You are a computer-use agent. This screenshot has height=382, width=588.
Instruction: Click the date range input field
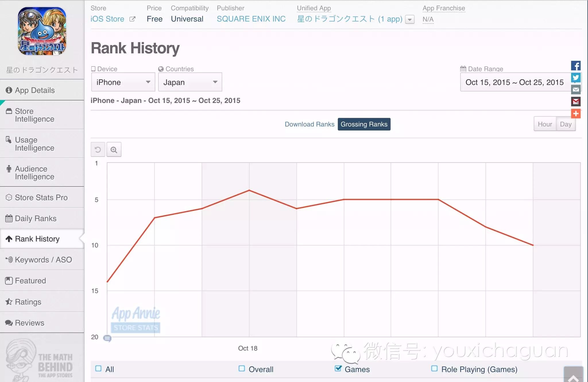tap(514, 82)
